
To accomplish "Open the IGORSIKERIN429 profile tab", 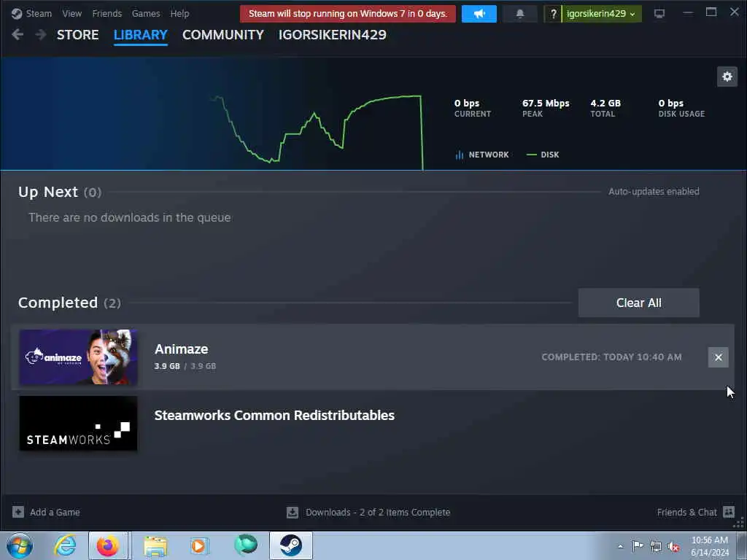I will (333, 35).
